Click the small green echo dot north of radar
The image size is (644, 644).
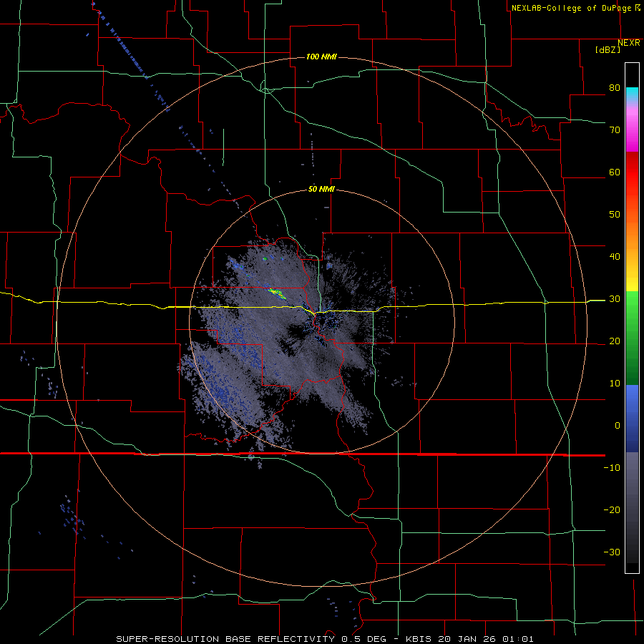coord(265,259)
